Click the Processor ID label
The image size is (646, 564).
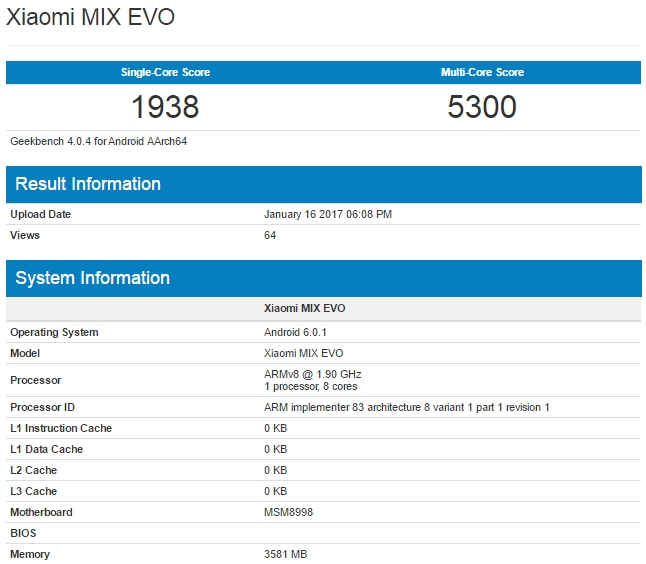click(x=42, y=407)
